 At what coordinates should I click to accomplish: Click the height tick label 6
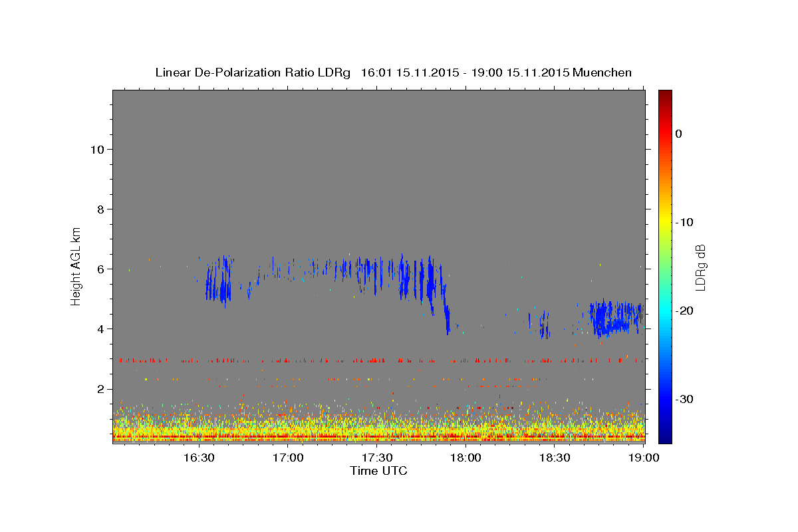(100, 269)
